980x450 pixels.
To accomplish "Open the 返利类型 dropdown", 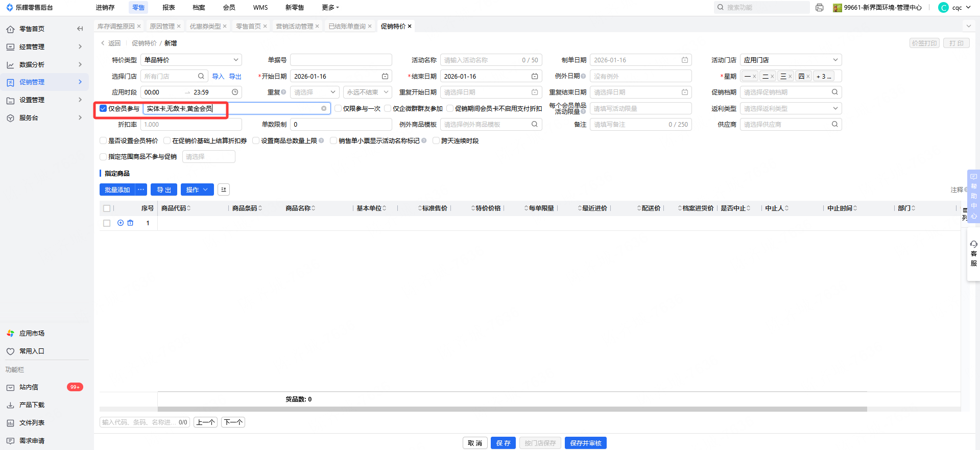I will pos(790,109).
